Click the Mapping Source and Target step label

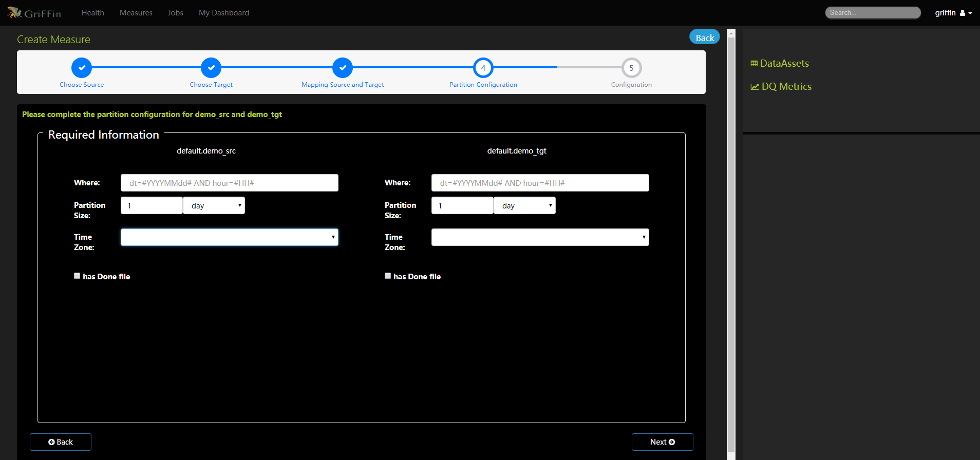click(x=343, y=85)
